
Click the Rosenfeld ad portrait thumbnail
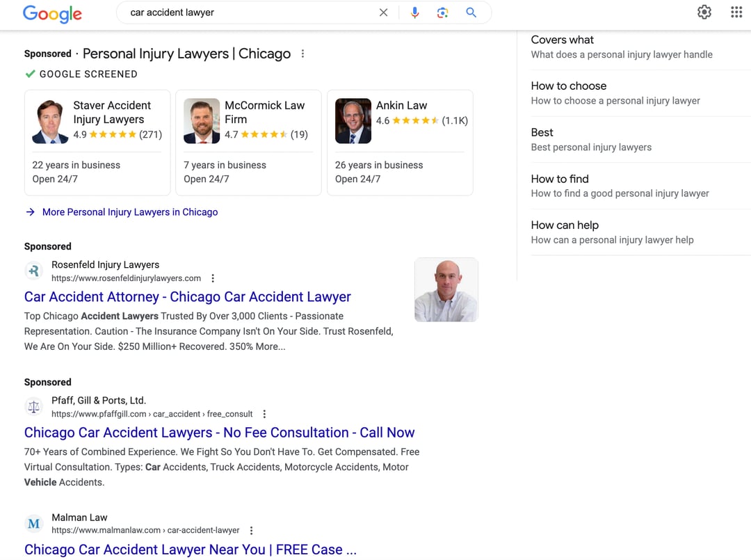click(x=446, y=290)
